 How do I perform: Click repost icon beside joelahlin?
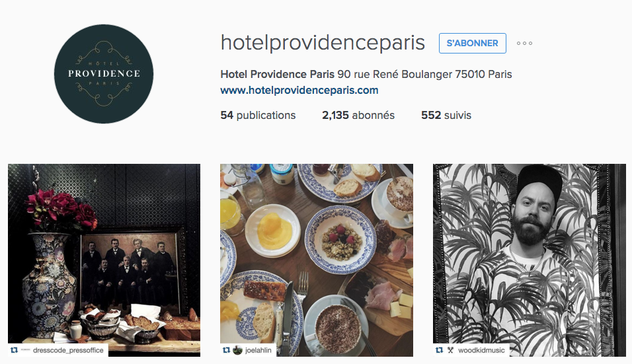(227, 350)
